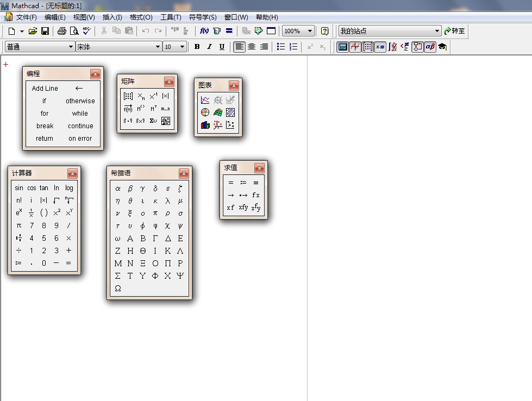532x401 pixels.
Task: Show the Graph toolbar from the math palette
Action: point(355,47)
